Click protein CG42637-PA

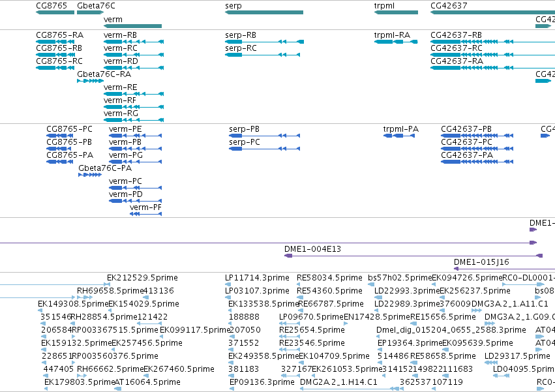pos(477,162)
